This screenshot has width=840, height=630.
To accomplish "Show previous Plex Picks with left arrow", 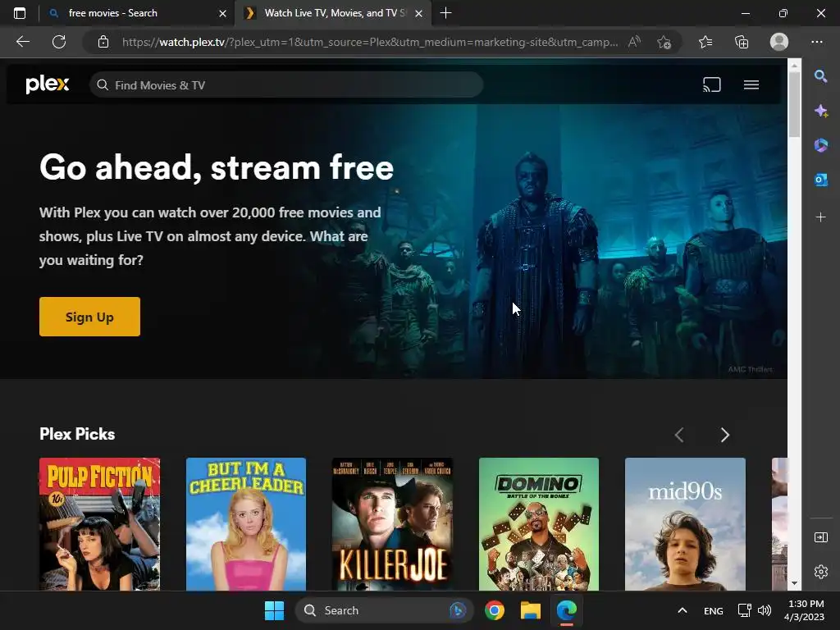I will point(679,435).
